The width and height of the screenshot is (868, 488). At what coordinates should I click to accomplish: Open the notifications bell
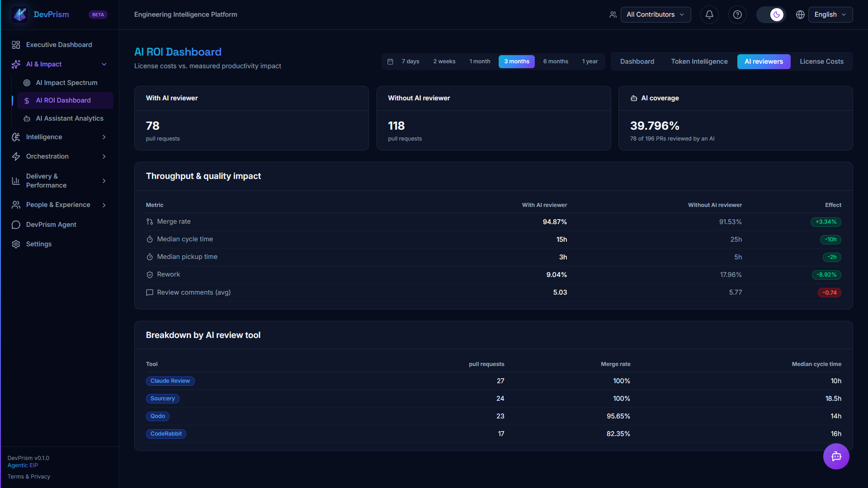(709, 14)
